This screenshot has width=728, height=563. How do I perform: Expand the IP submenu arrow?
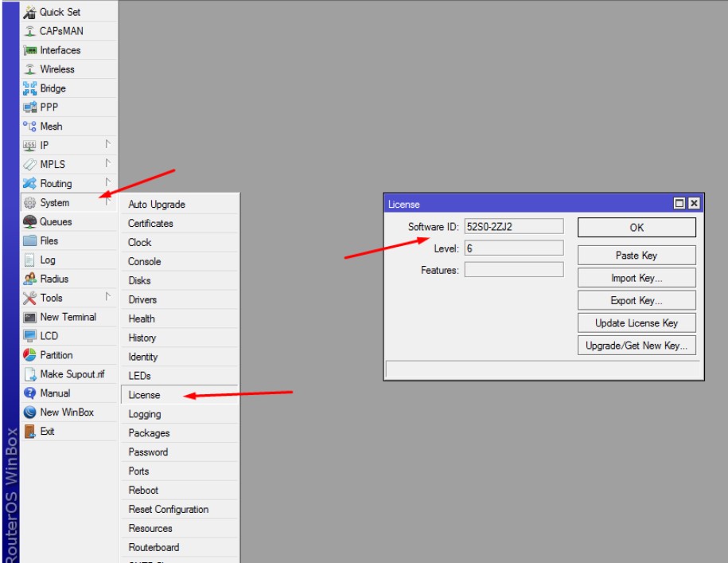point(107,144)
